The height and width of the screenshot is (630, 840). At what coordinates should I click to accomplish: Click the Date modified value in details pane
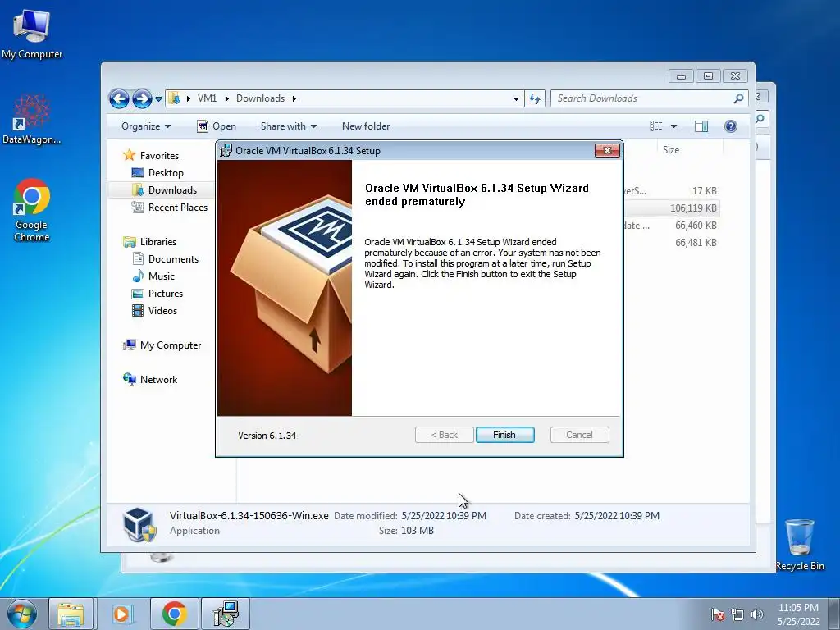[x=444, y=516]
